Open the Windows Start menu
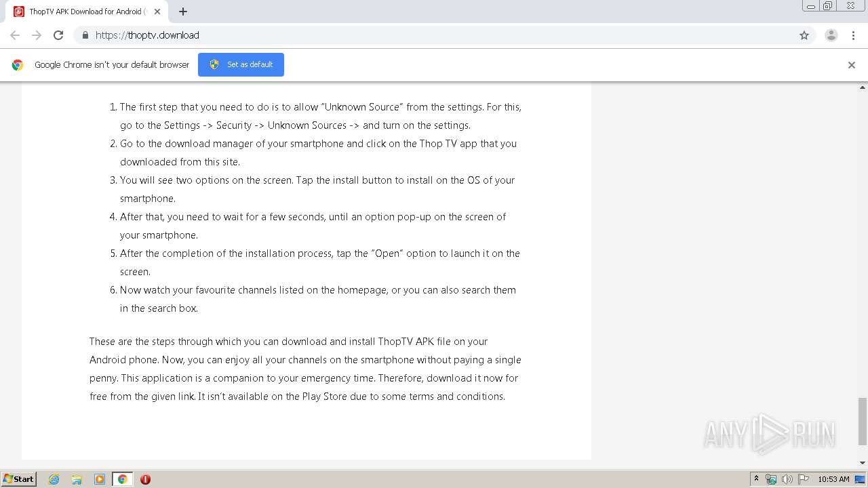This screenshot has width=868, height=488. tap(18, 479)
